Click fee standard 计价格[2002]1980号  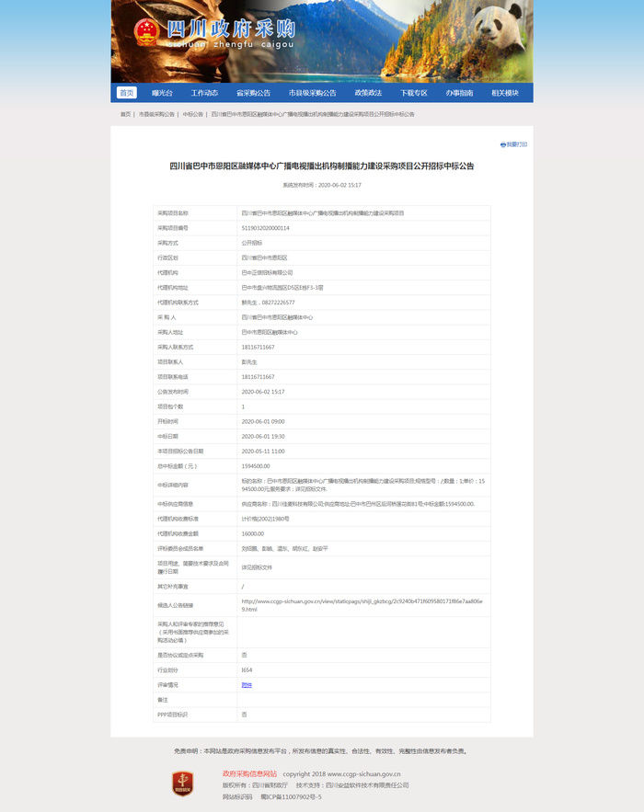click(265, 519)
